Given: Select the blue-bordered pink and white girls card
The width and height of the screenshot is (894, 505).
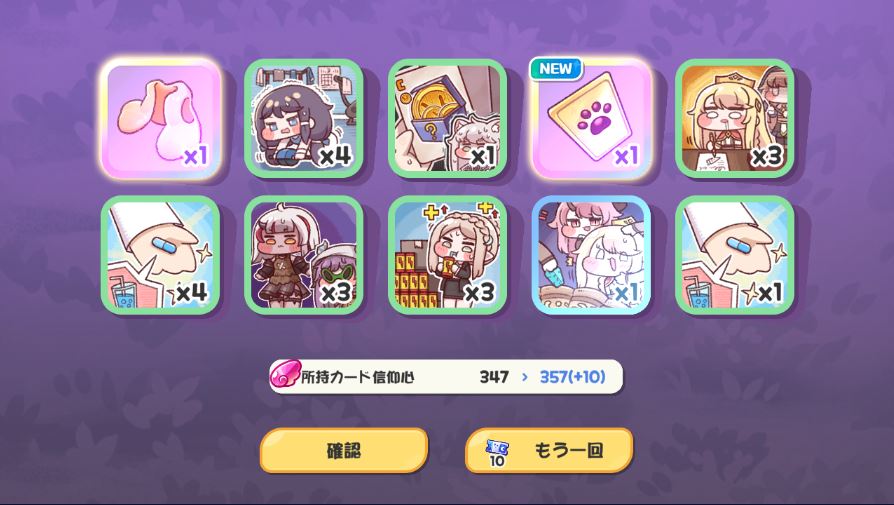Looking at the screenshot, I should click(x=591, y=255).
